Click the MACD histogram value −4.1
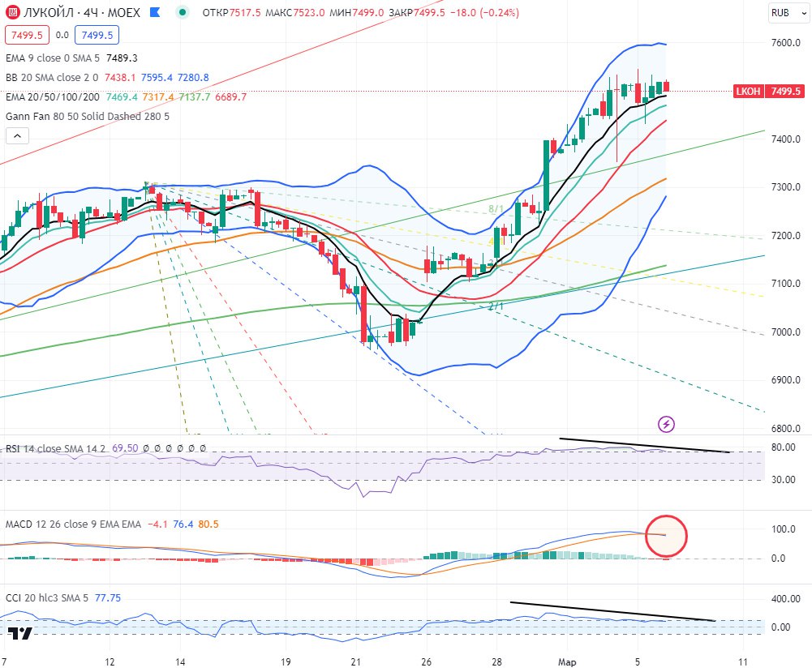 pos(157,524)
